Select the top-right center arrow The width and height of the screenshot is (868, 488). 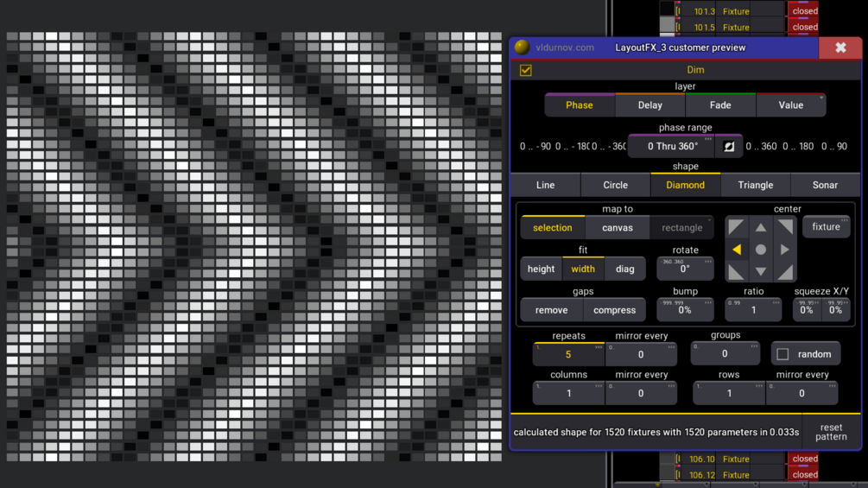click(785, 227)
